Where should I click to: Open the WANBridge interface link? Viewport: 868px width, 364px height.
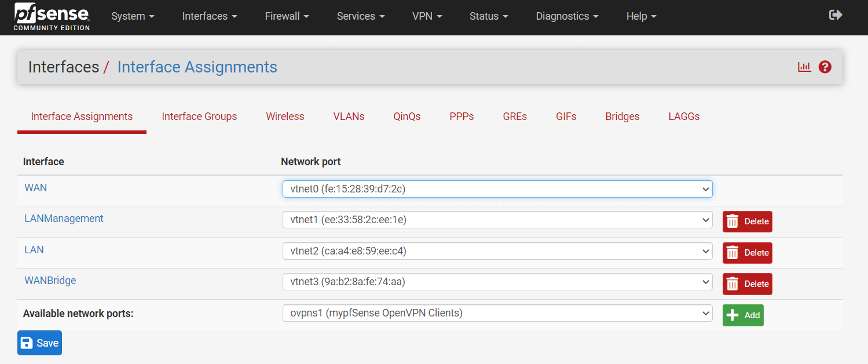pos(50,281)
